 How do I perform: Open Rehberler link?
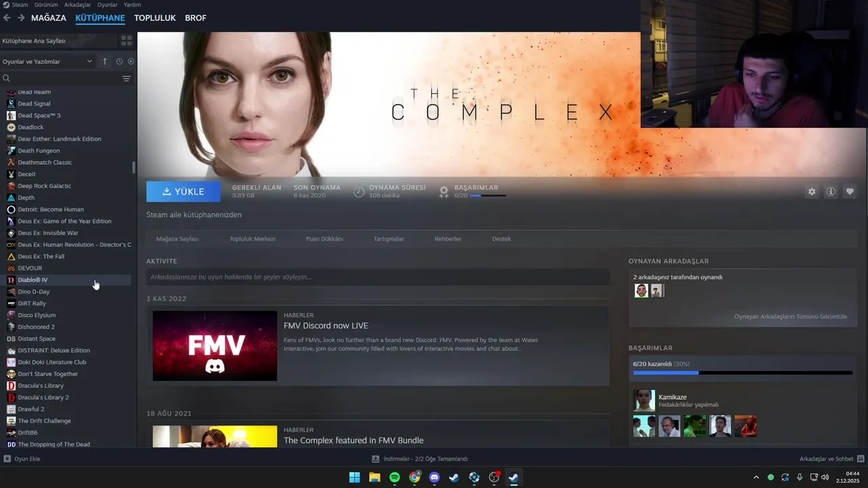tap(448, 239)
